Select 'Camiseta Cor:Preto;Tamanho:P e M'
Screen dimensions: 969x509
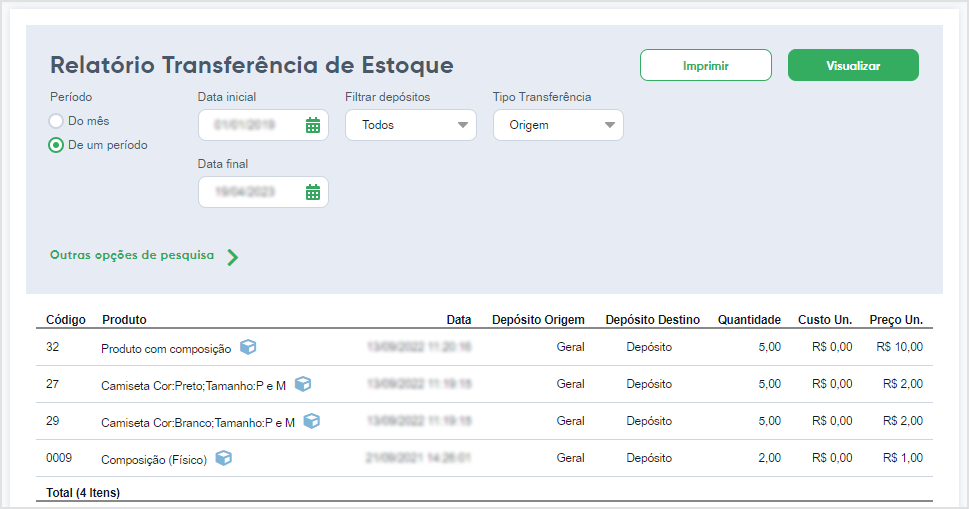[193, 386]
